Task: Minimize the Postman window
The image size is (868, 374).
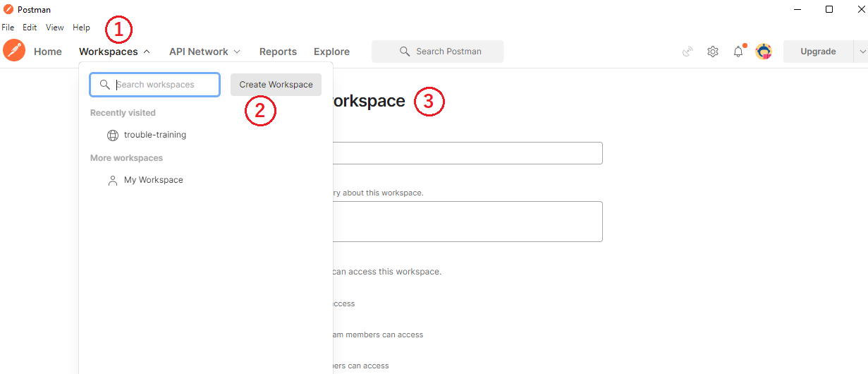Action: (797, 9)
